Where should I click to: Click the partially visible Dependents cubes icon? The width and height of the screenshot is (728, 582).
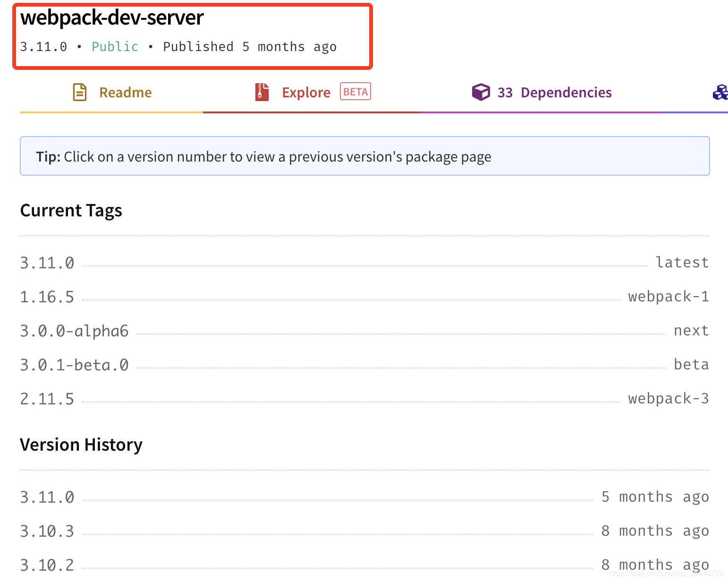(720, 92)
